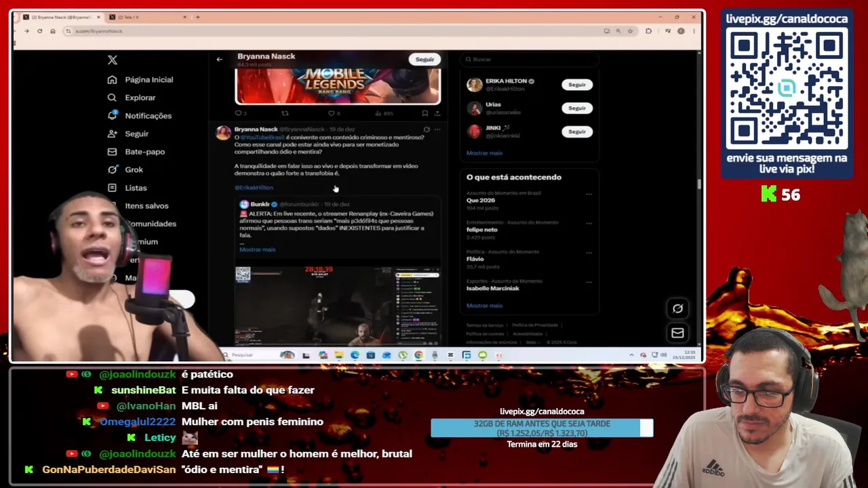Image resolution: width=868 pixels, height=488 pixels.
Task: Open the felipe neto trending topic
Action: tap(482, 230)
